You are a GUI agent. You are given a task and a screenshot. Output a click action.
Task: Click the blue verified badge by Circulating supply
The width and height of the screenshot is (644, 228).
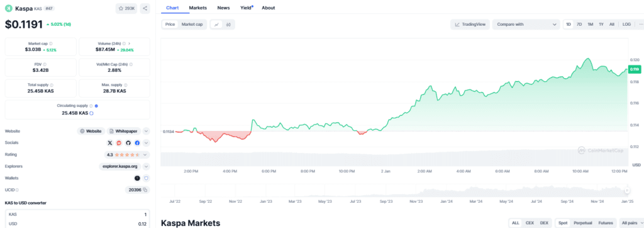pos(96,106)
